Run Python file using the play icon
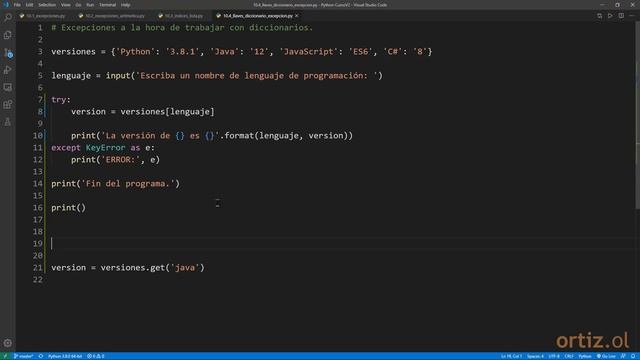The width and height of the screenshot is (640, 360). pos(610,16)
